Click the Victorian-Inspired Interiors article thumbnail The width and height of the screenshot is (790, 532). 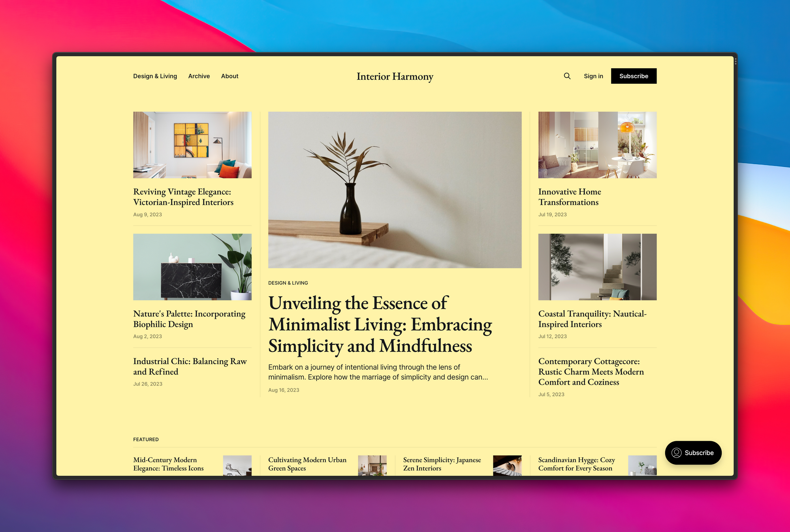point(192,144)
